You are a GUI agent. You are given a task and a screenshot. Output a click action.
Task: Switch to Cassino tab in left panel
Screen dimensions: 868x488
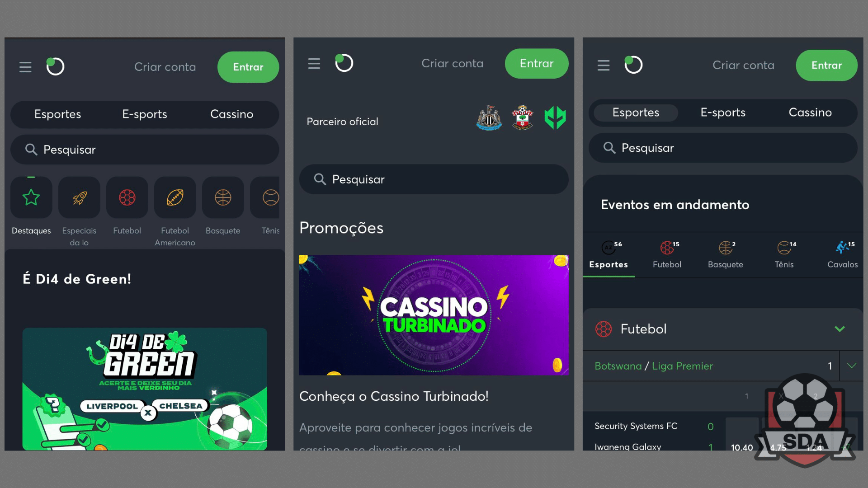(x=232, y=114)
